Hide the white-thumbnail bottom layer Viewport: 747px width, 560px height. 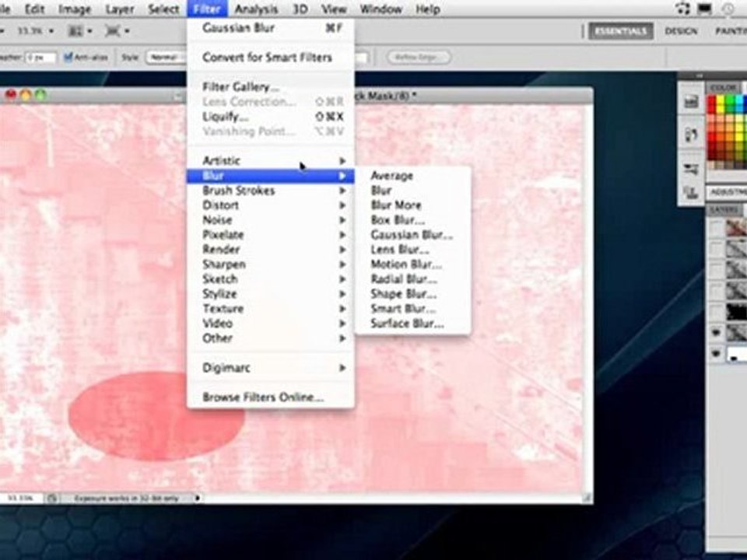(x=716, y=354)
